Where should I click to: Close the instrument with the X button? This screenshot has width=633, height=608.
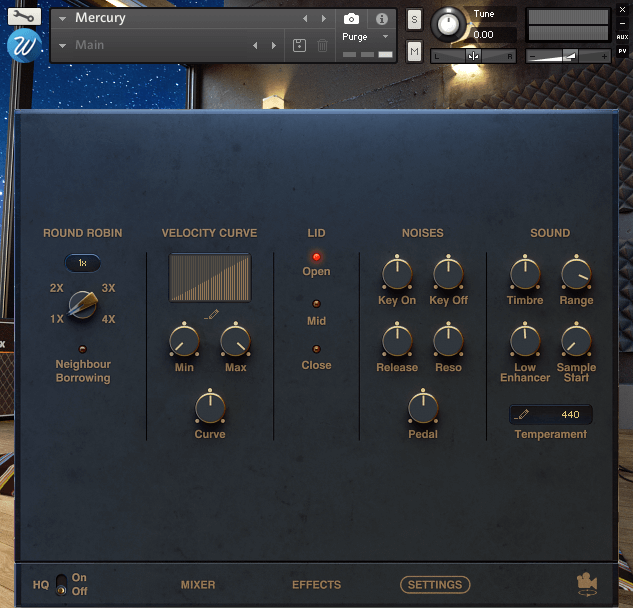[622, 9]
